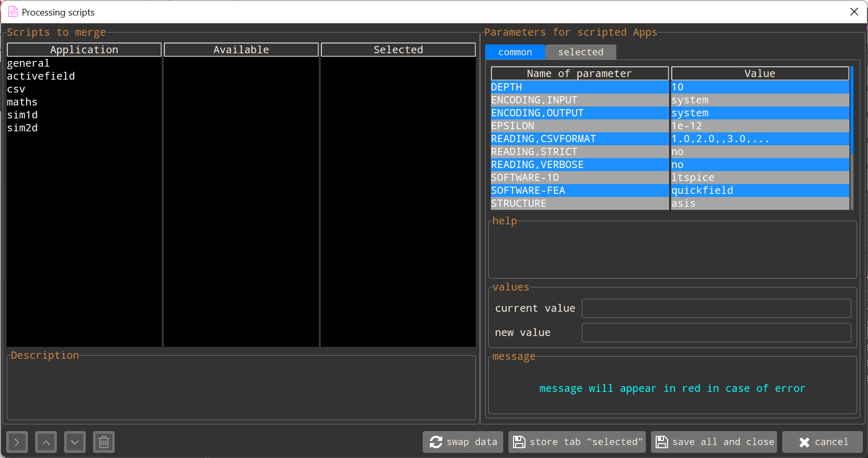
Task: Switch to the selected tab
Action: click(580, 52)
